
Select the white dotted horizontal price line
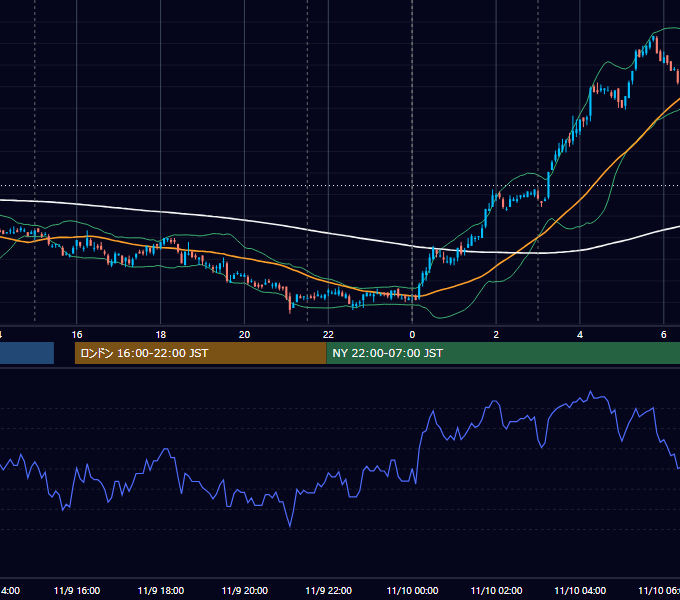pos(340,186)
